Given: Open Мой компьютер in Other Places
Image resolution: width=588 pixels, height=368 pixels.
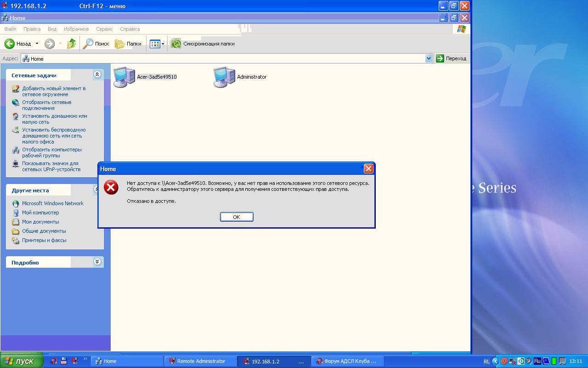Looking at the screenshot, I should (x=40, y=213).
